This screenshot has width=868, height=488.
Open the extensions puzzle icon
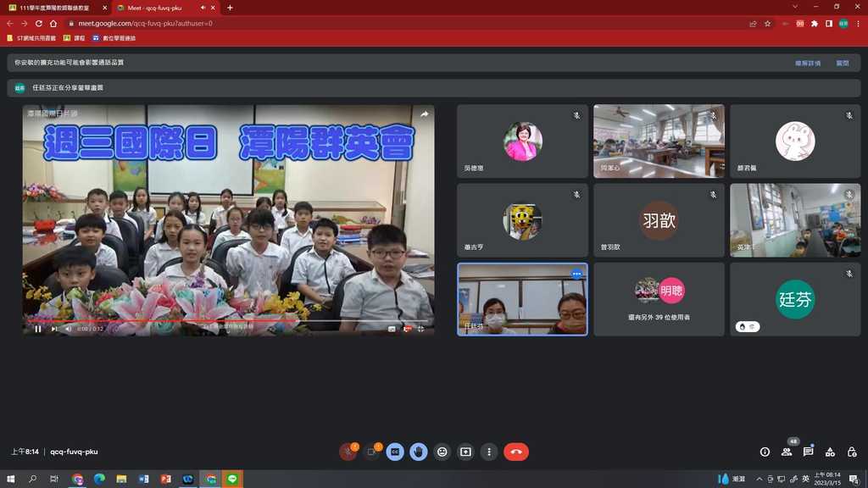click(x=815, y=23)
